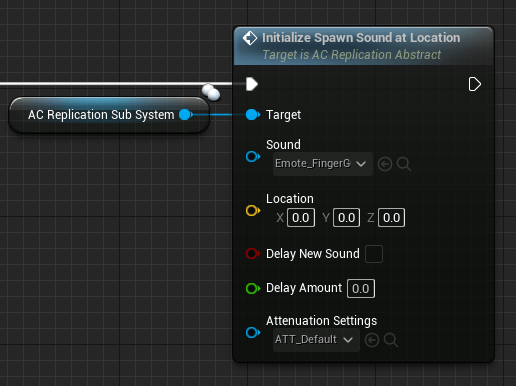516x386 pixels.
Task: Click the Location Y value field
Action: [x=346, y=218]
